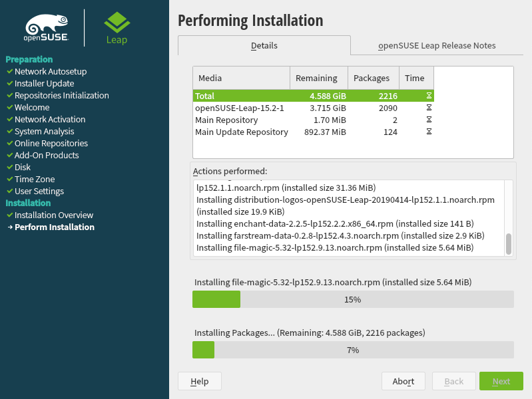Click checkmark beside Online Repositories

click(x=10, y=143)
